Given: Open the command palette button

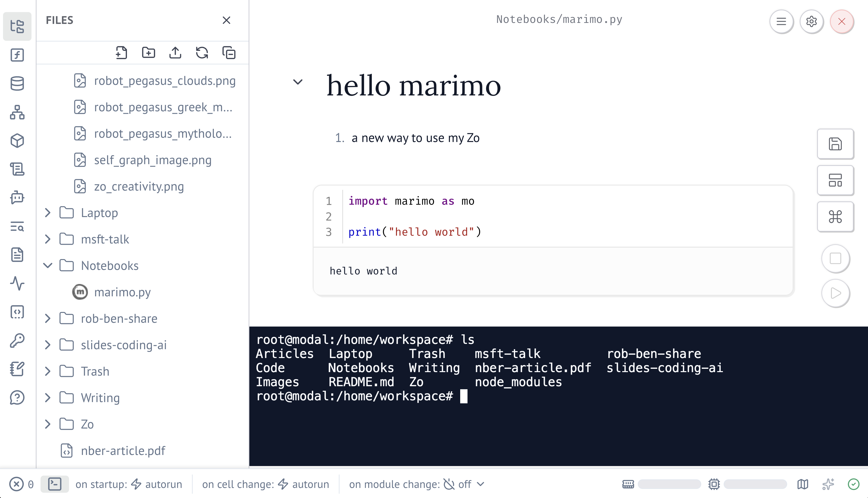Looking at the screenshot, I should (835, 217).
